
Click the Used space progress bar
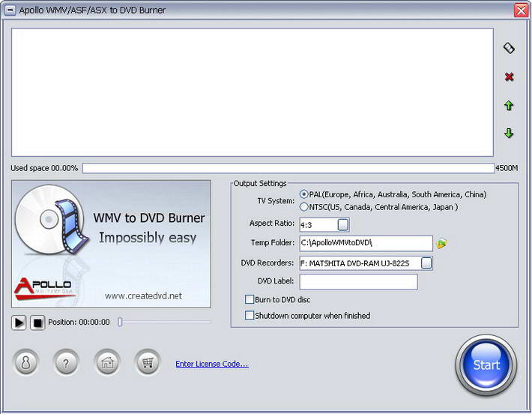click(288, 168)
